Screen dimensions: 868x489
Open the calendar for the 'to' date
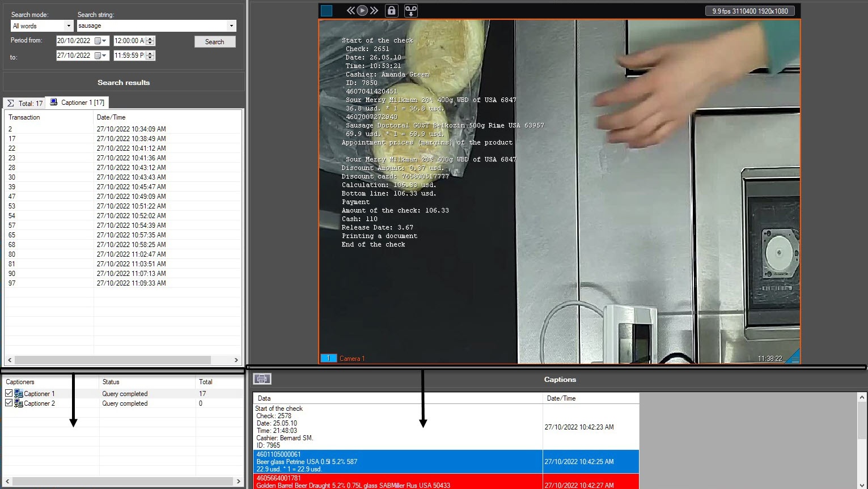[x=101, y=56]
